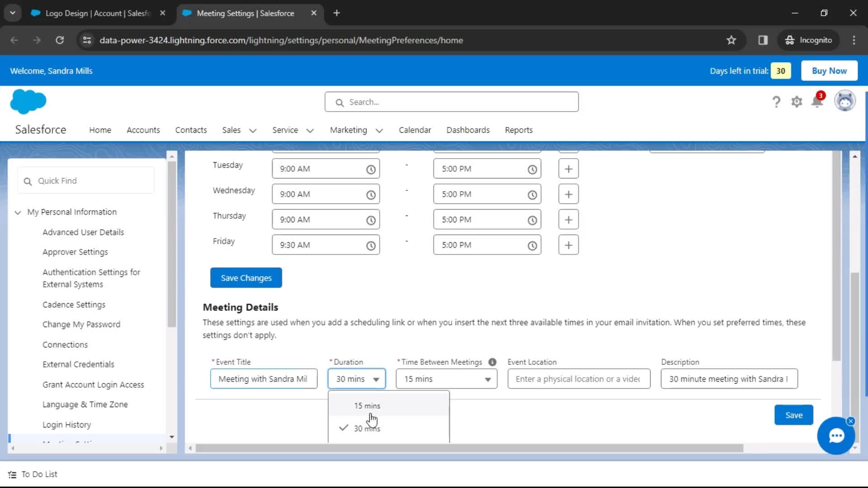Select the 30 mins duration option
The width and height of the screenshot is (868, 488).
[389, 428]
